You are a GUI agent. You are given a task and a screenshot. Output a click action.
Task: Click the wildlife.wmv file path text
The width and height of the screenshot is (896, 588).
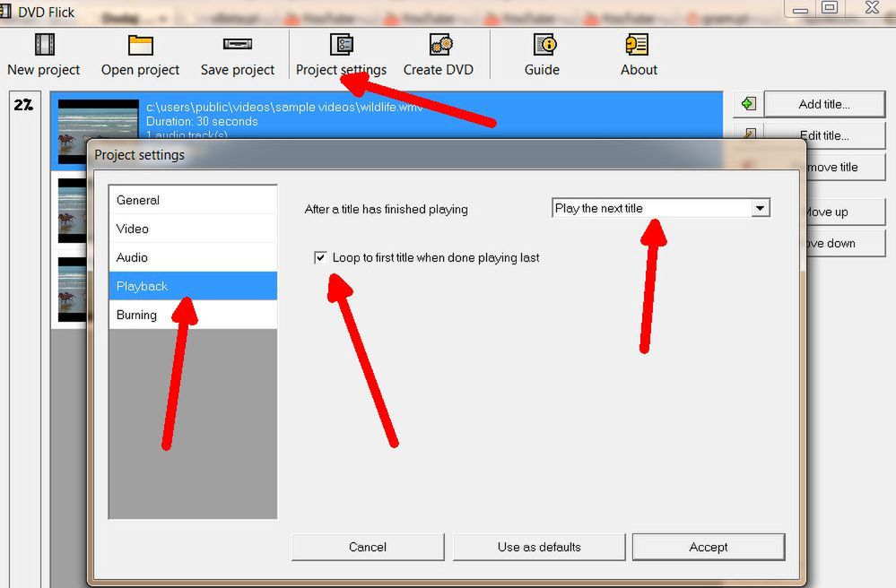[x=284, y=107]
